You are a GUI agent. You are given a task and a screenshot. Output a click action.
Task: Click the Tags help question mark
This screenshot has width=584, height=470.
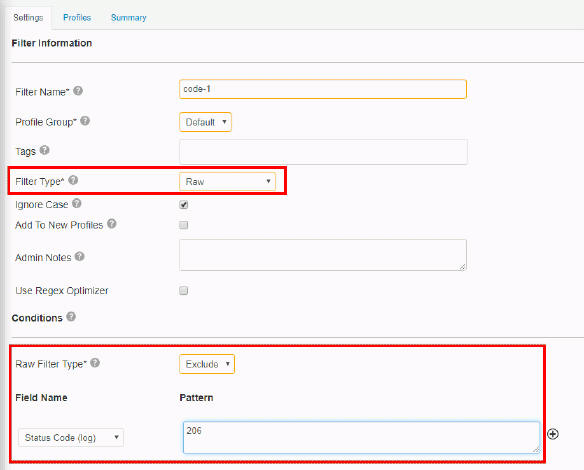click(45, 150)
